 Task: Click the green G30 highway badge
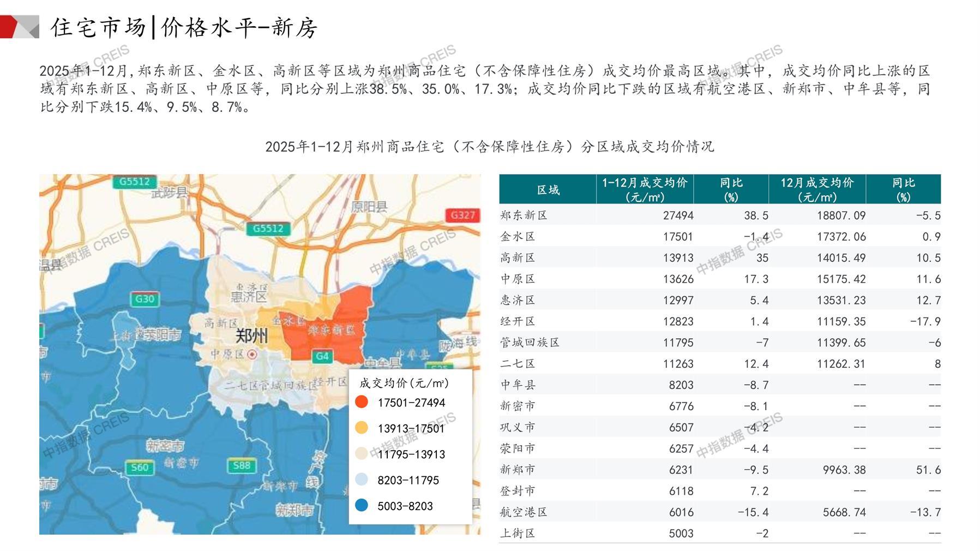pos(145,299)
